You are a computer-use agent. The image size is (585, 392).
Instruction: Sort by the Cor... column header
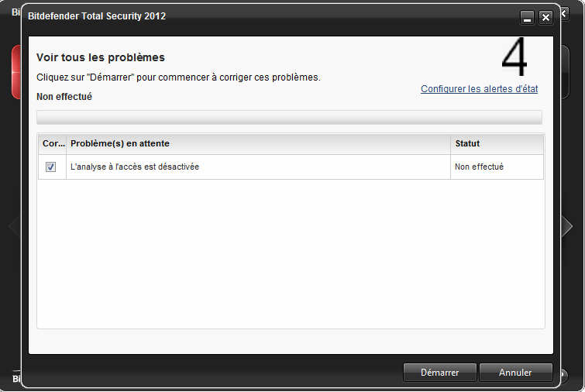53,143
